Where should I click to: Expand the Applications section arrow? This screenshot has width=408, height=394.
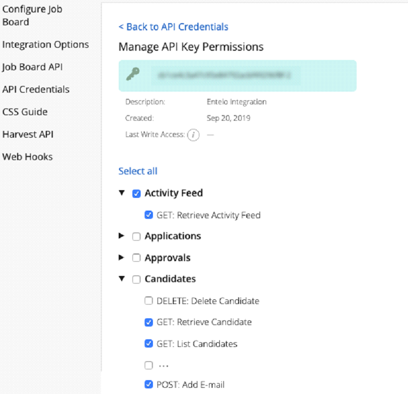122,236
